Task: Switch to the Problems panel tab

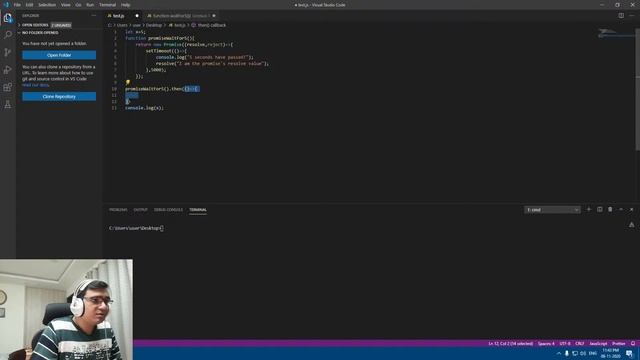Action: click(118, 210)
